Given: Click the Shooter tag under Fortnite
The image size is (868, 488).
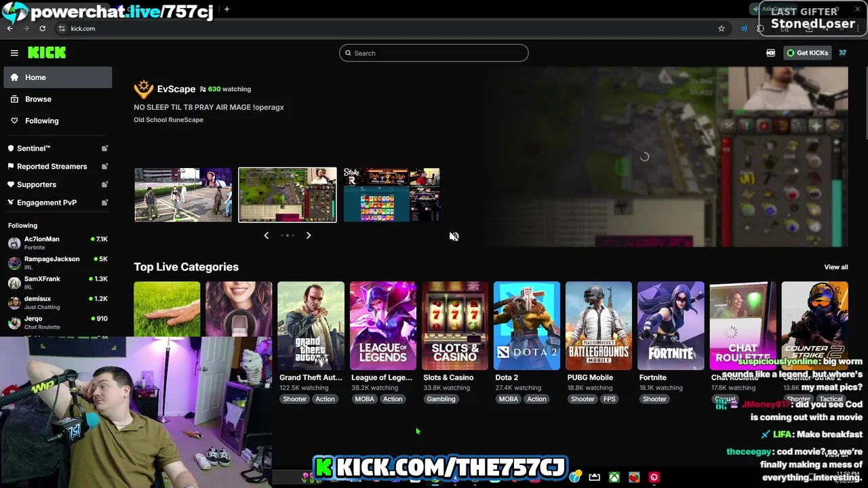Looking at the screenshot, I should tap(654, 399).
